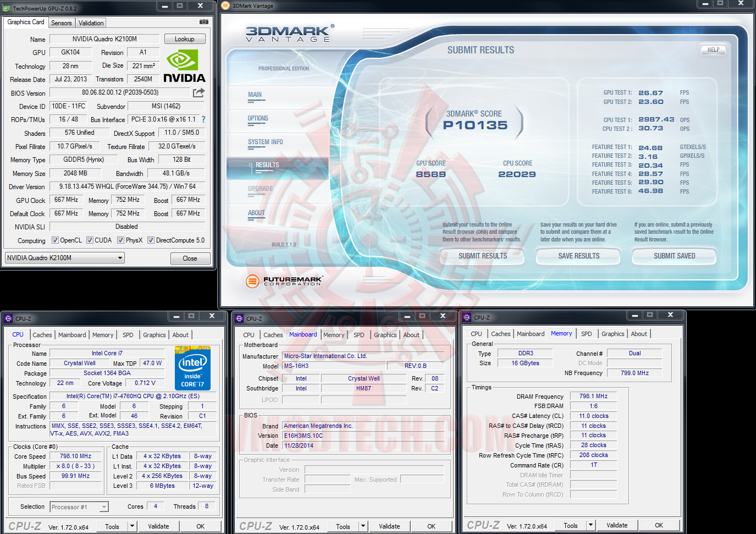Click Tools button in CPU-Z Memory timings window
Viewport: 756px width, 534px height.
tap(571, 525)
